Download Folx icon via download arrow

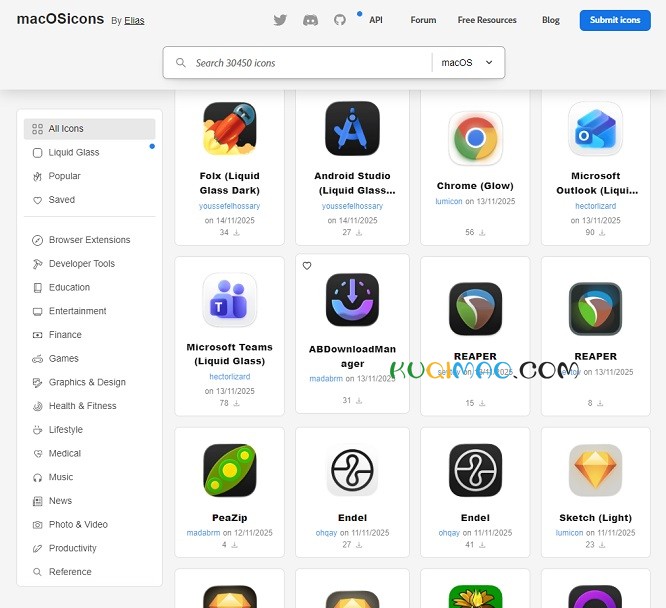tap(237, 233)
